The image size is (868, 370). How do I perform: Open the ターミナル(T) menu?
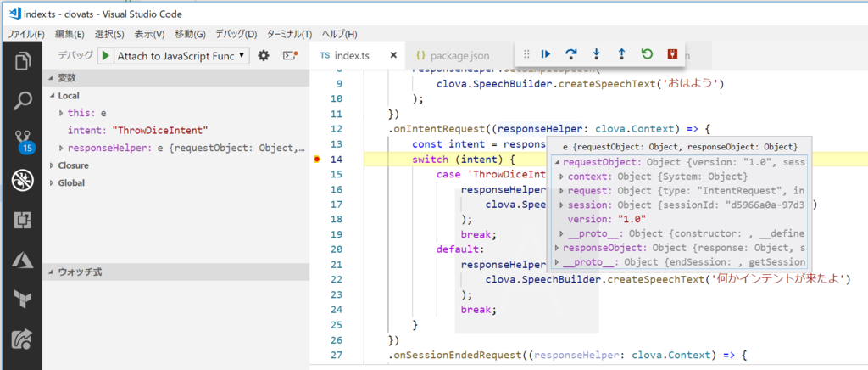coord(290,34)
